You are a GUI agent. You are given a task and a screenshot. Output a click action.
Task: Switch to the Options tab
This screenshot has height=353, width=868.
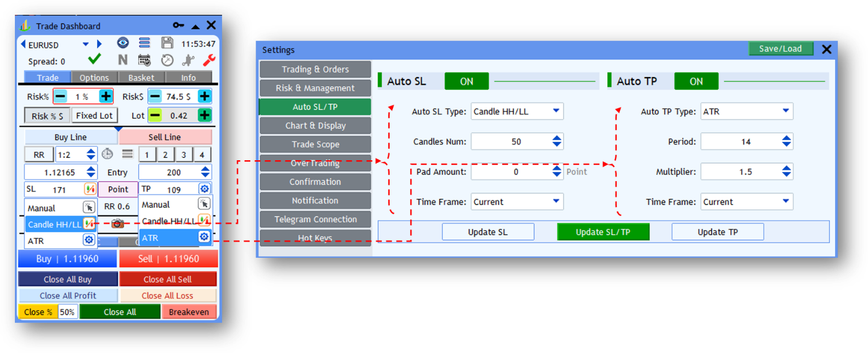94,78
